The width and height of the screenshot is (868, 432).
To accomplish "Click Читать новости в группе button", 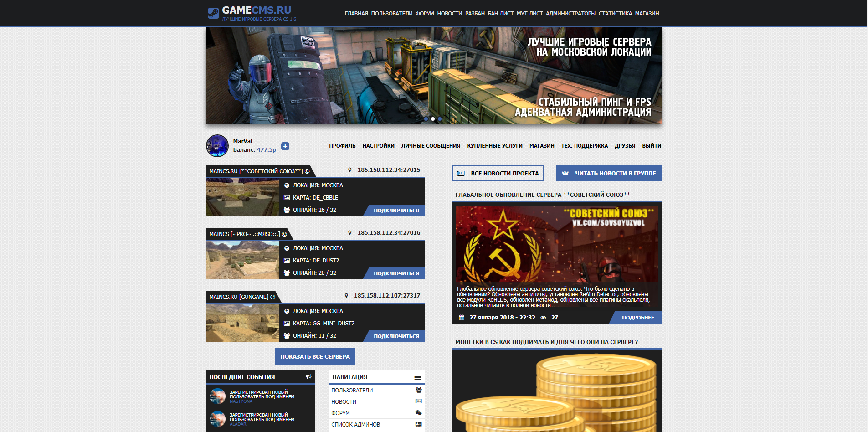I will (609, 173).
